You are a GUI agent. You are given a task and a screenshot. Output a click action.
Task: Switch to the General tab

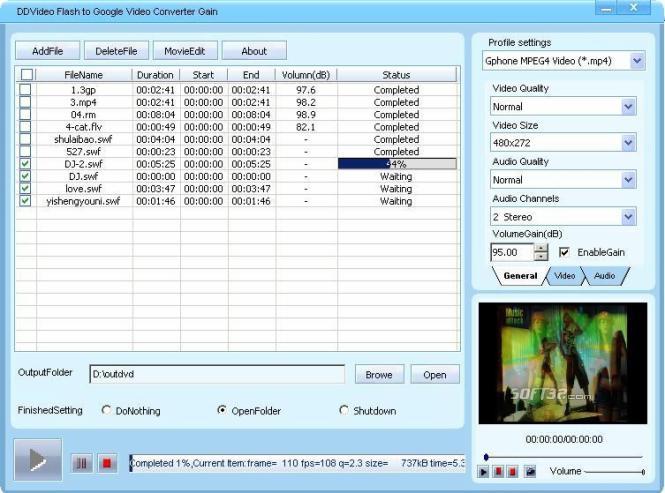520,276
